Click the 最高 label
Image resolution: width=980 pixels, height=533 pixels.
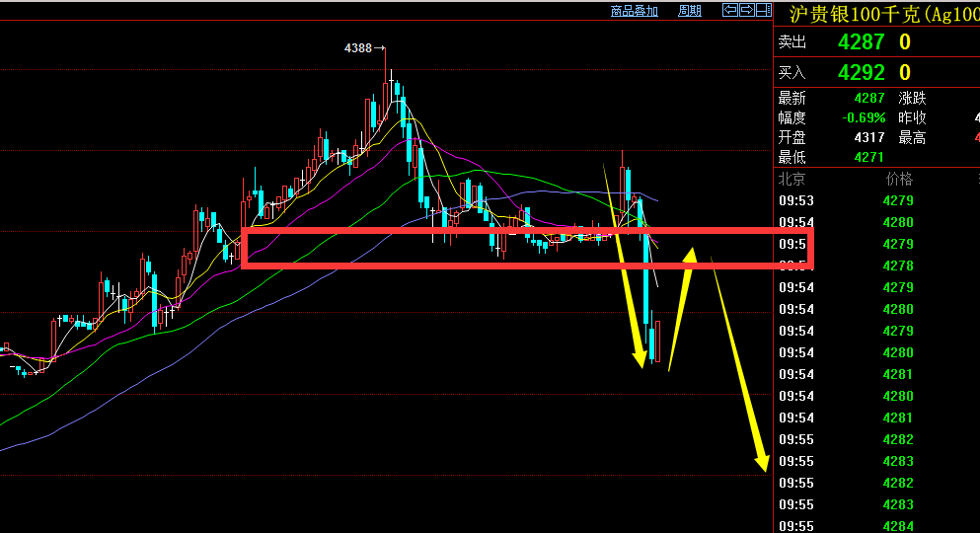[912, 137]
